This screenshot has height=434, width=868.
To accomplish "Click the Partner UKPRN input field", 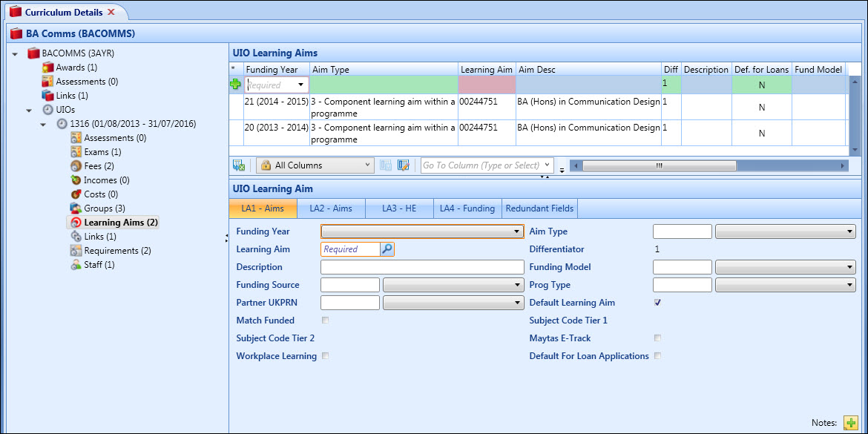I will [349, 302].
